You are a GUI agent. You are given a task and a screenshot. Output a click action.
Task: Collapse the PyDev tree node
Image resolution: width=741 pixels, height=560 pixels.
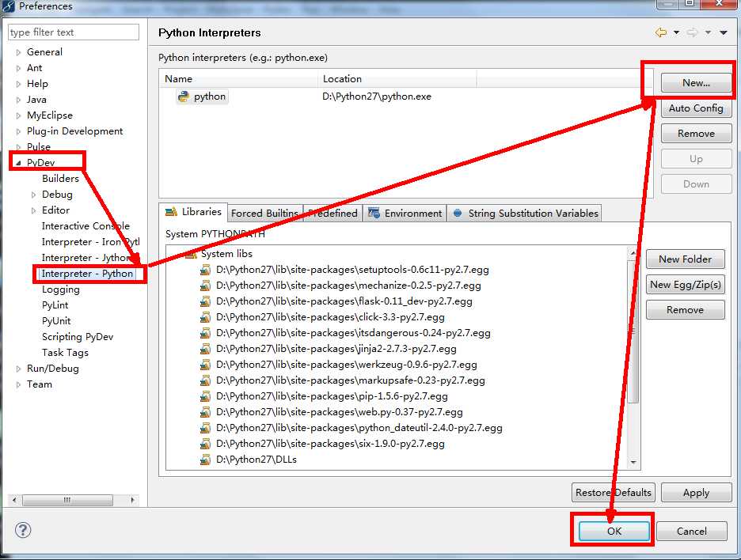pos(18,163)
